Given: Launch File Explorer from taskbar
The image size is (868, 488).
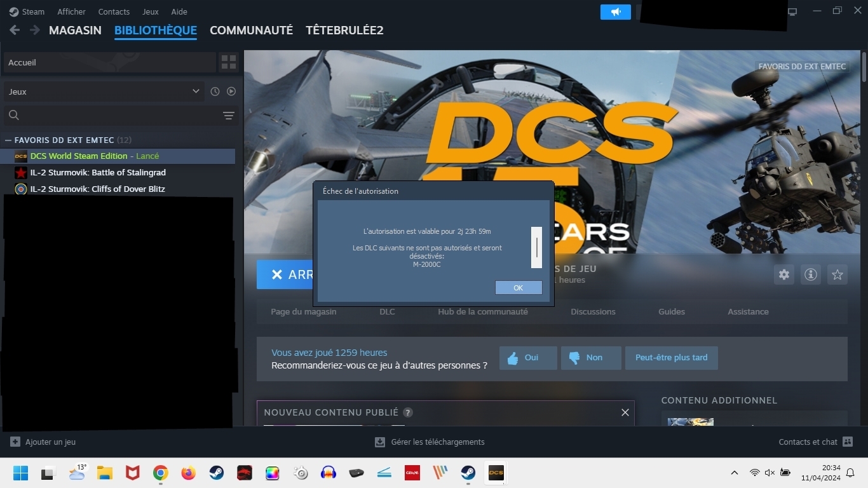Looking at the screenshot, I should [x=105, y=473].
